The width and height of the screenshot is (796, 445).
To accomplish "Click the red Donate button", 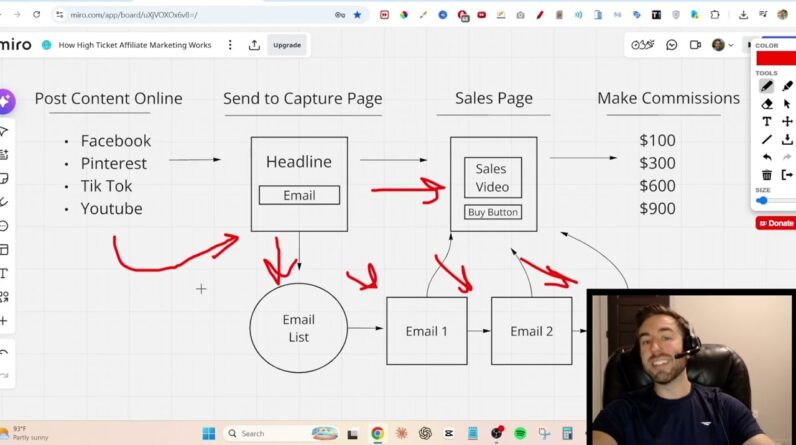I will [776, 223].
